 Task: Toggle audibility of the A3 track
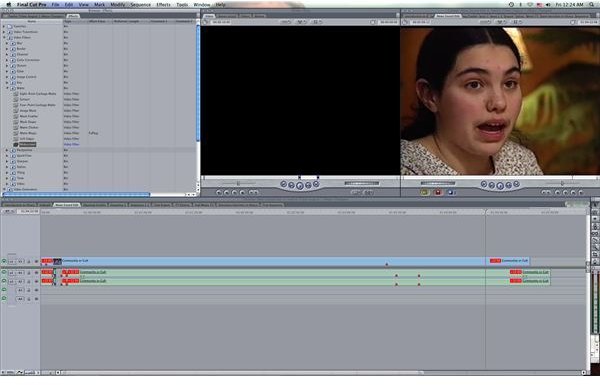pyautogui.click(x=4, y=290)
